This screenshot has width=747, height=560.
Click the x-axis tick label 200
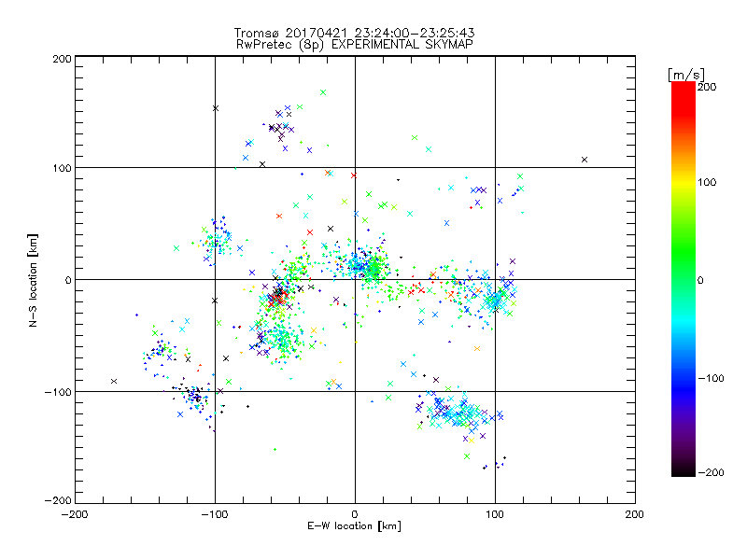[635, 515]
